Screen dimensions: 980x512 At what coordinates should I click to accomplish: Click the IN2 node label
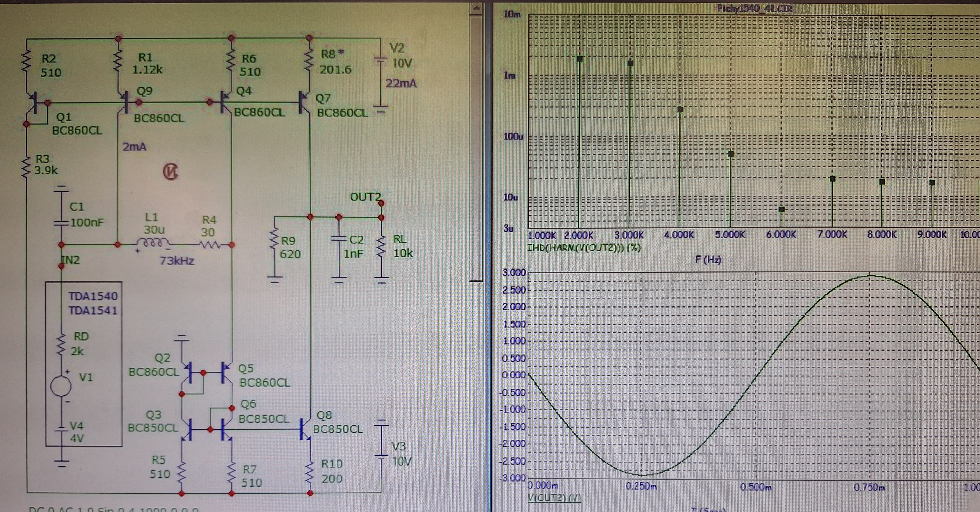click(71, 260)
